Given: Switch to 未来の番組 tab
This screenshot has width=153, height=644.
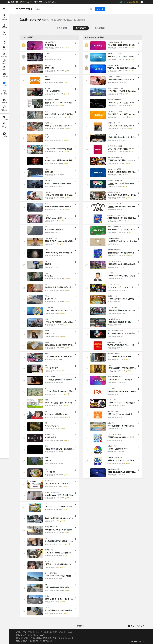Looking at the screenshot, I should pos(100,28).
